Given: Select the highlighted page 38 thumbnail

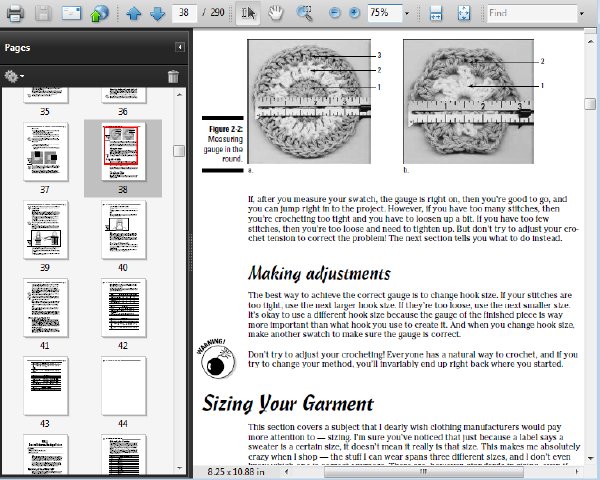Looking at the screenshot, I should pos(123,152).
